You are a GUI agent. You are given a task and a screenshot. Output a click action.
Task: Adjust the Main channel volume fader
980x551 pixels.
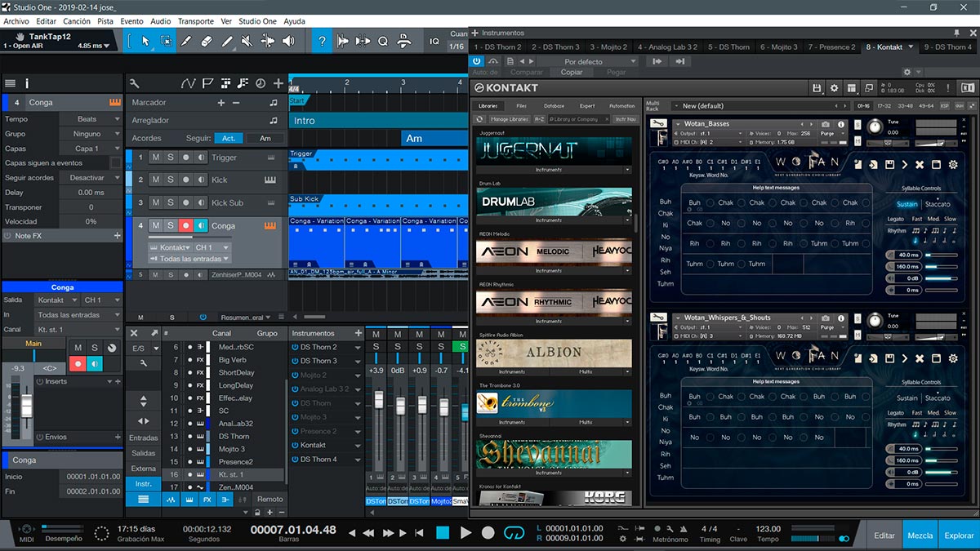[26, 407]
